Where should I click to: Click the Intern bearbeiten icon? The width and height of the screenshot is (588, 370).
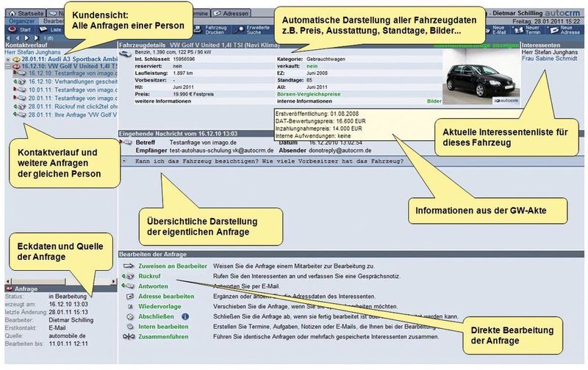(x=130, y=327)
